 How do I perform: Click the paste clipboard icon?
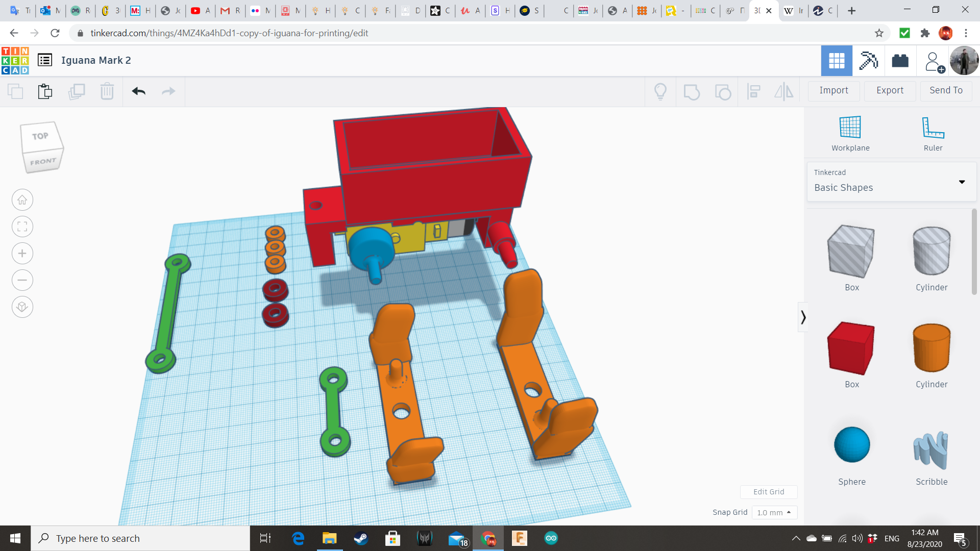(x=45, y=91)
